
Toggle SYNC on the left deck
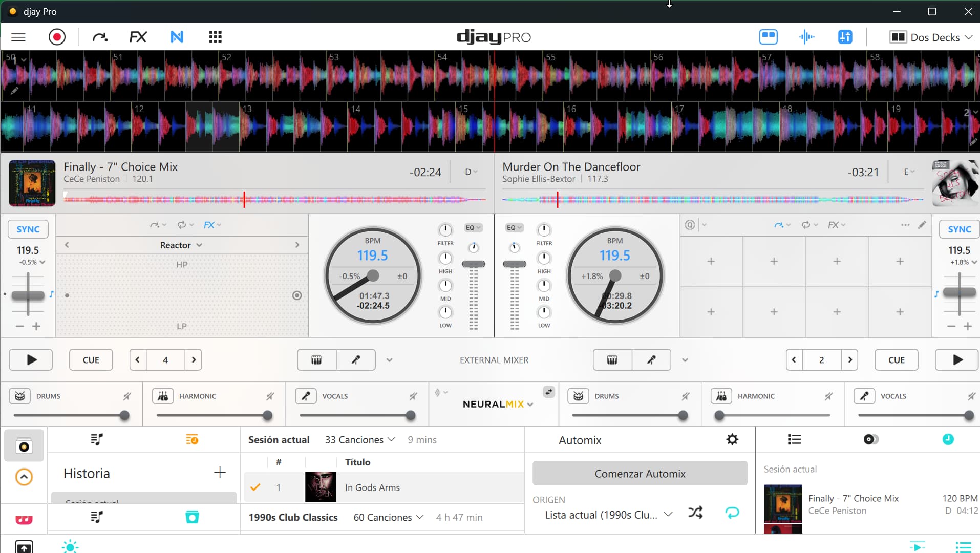tap(28, 229)
